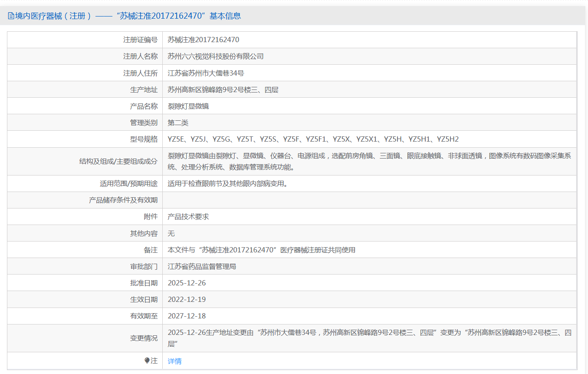Image resolution: width=588 pixels, height=374 pixels.
Task: Select expiry date 2027-12-18
Action: 187,316
